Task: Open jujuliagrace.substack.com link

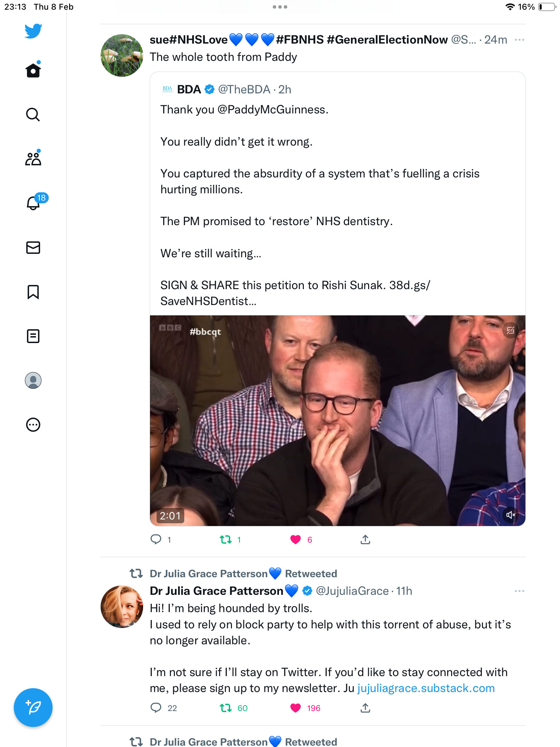Action: (426, 688)
